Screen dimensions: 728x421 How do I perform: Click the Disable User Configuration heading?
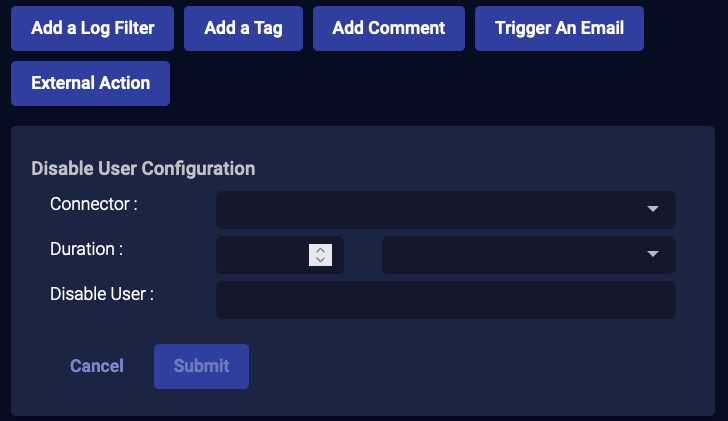143,168
